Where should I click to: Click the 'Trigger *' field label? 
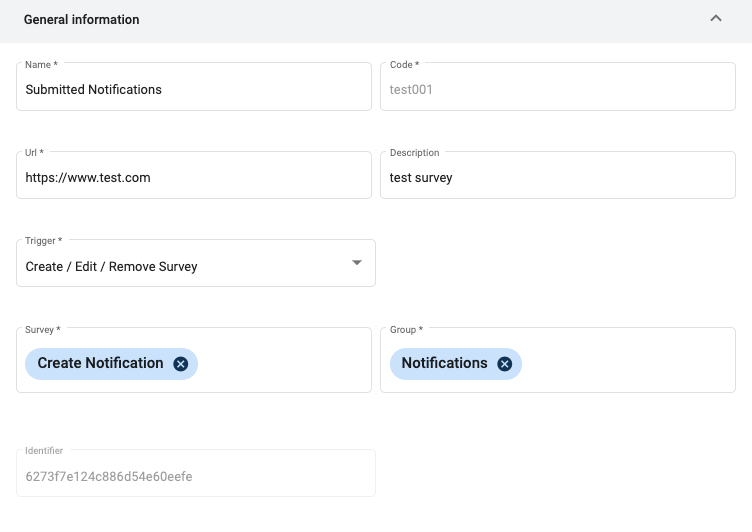44,241
